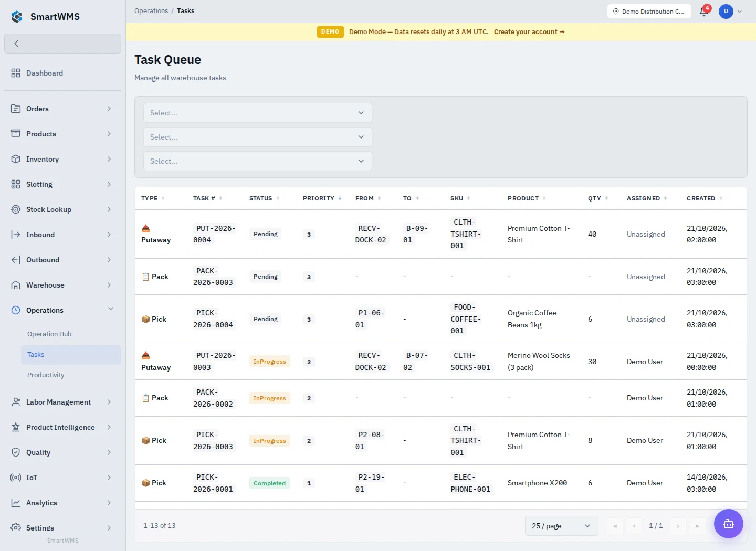The height and width of the screenshot is (551, 756).
Task: Open the user avatar menu
Action: [x=726, y=11]
